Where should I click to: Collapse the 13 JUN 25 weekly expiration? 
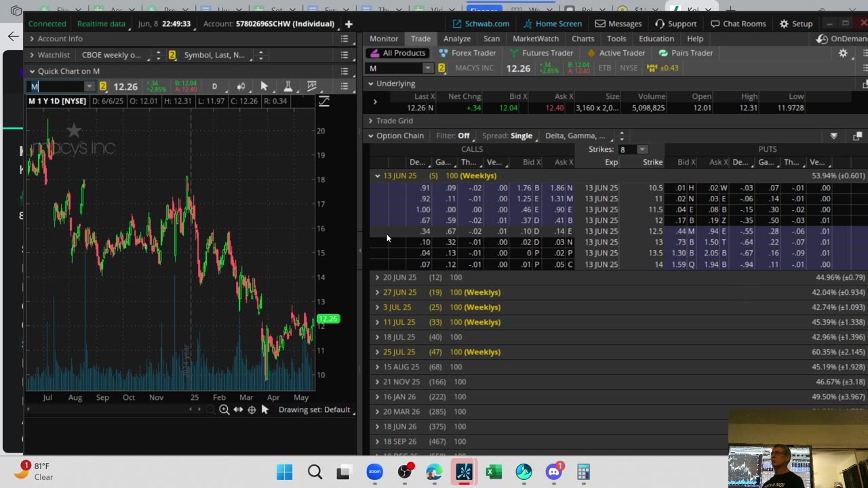pyautogui.click(x=378, y=176)
